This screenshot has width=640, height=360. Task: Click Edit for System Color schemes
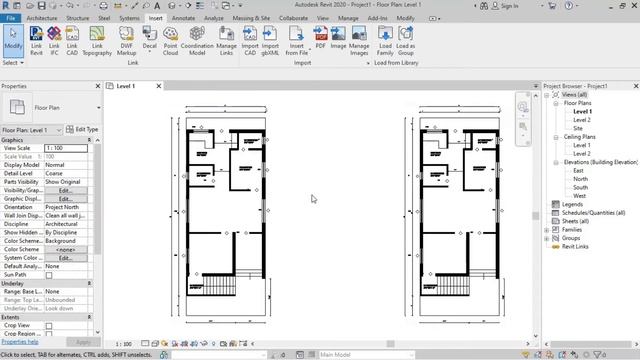pos(66,258)
